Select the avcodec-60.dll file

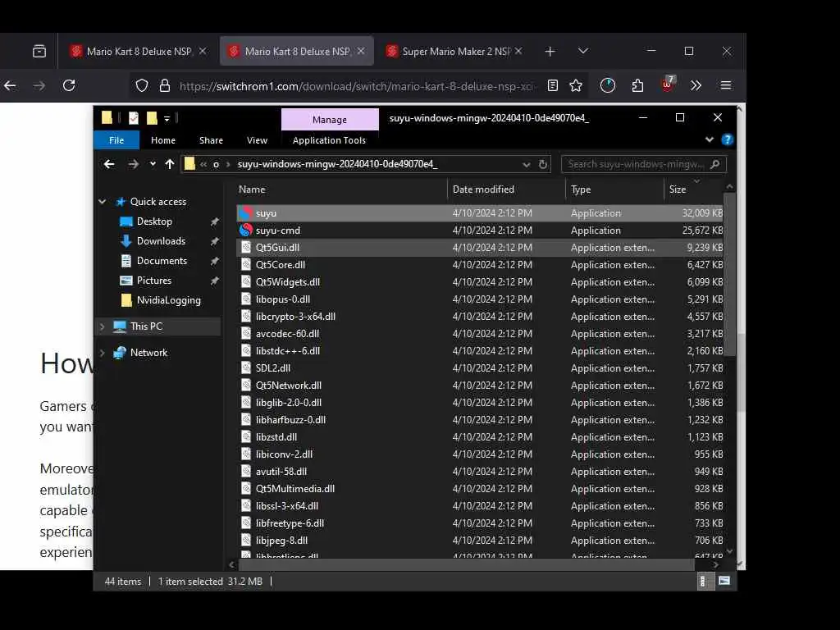tap(479, 334)
